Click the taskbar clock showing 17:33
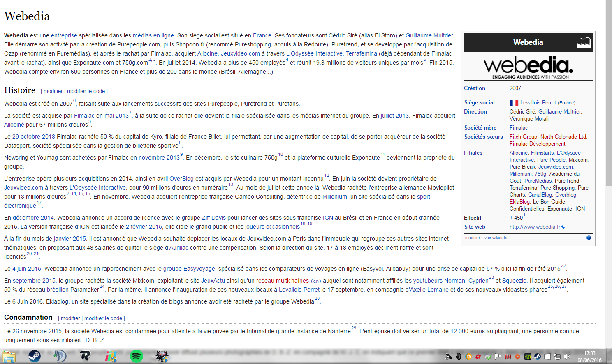Viewport: 612px width, 364px height. click(x=589, y=357)
